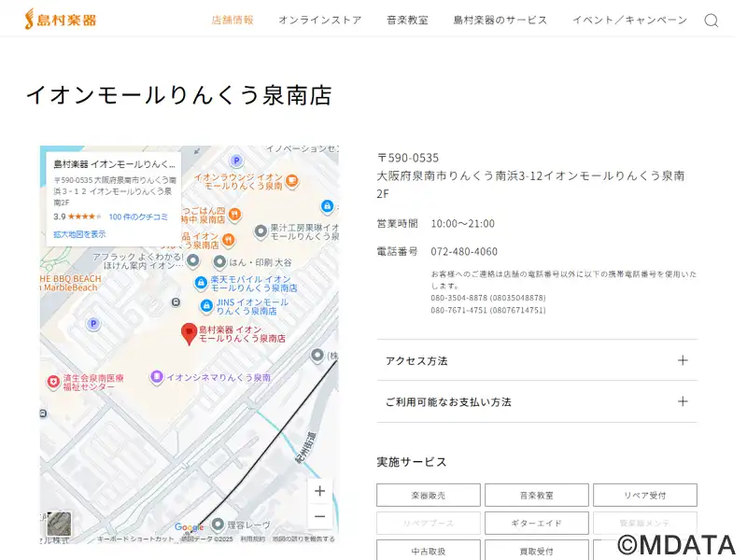Click THE BBQ BEACH map label

pyautogui.click(x=71, y=283)
